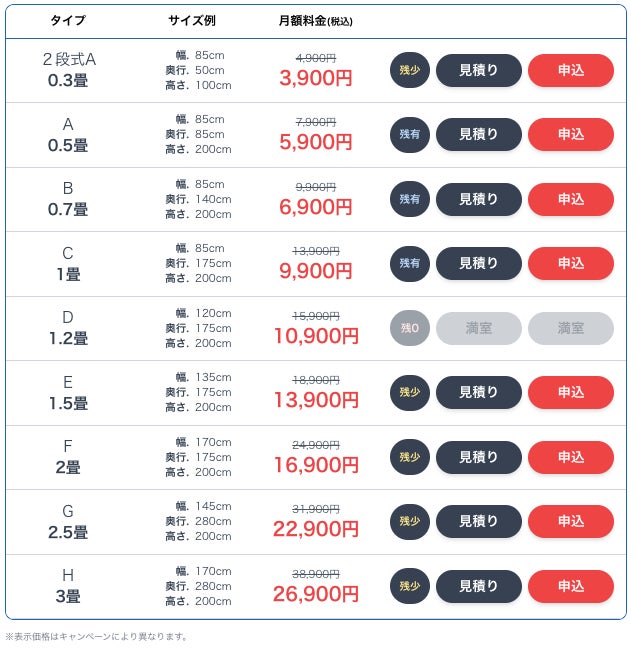Click 見積り for type H 3畳
631x650 pixels.
pos(478,586)
